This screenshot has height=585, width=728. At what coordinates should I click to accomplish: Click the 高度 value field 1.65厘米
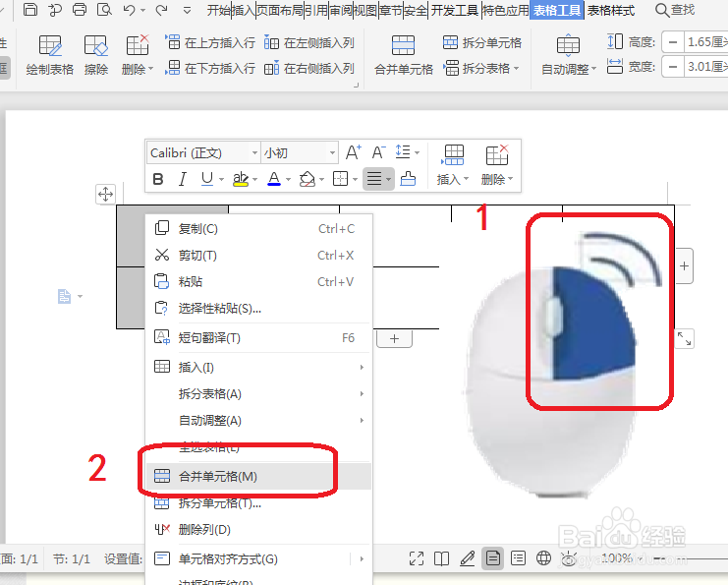pos(706,42)
